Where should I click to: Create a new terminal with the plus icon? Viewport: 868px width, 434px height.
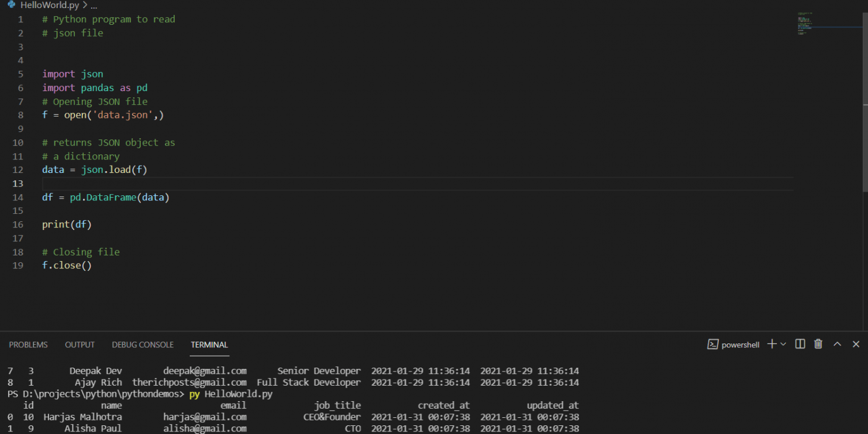[x=771, y=344]
